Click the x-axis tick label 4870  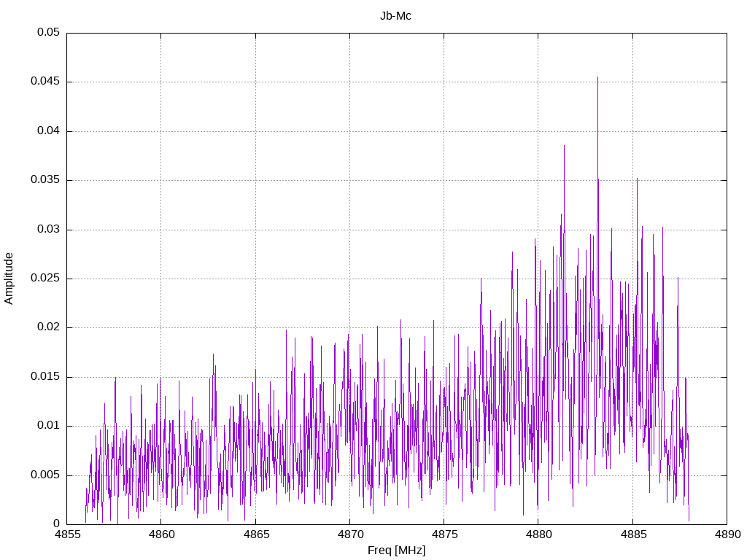click(x=350, y=534)
